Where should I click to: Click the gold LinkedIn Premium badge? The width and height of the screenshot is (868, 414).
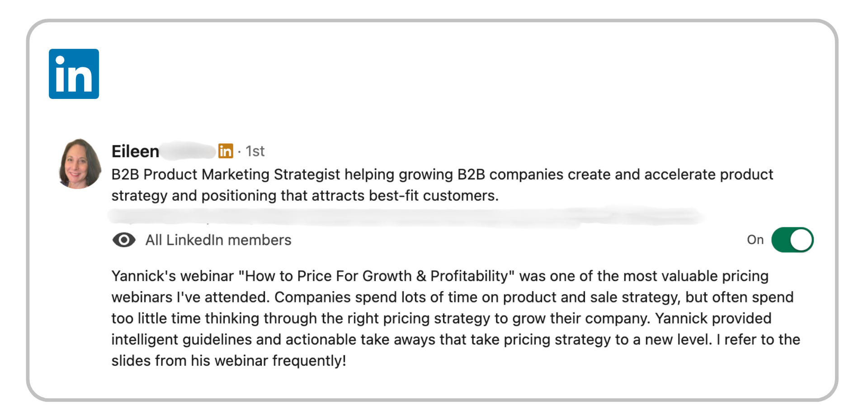point(226,151)
